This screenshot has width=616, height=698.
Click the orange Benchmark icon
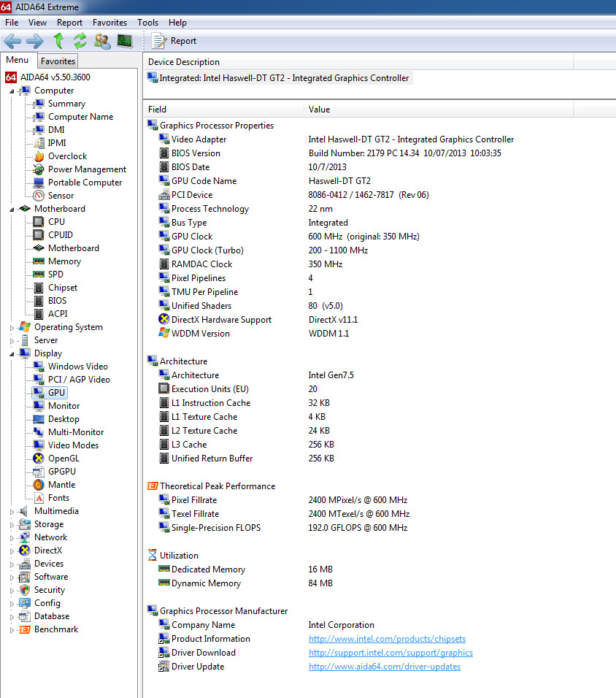(x=24, y=629)
